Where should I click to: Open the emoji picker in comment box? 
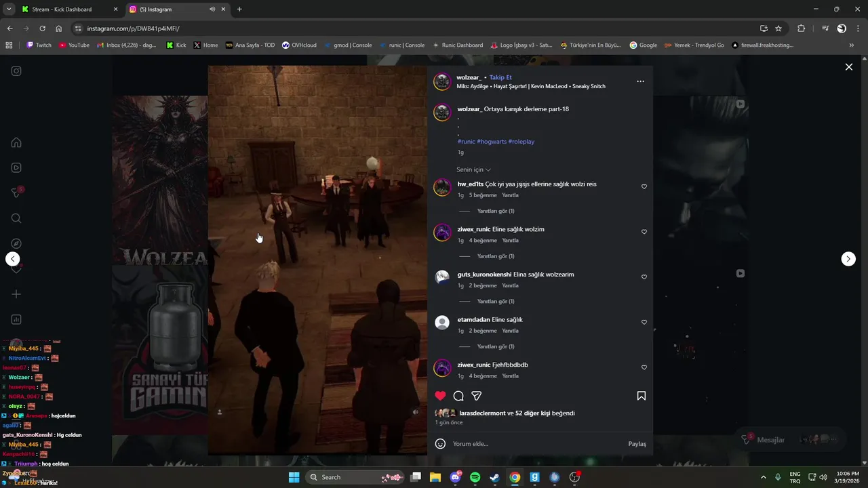(440, 444)
